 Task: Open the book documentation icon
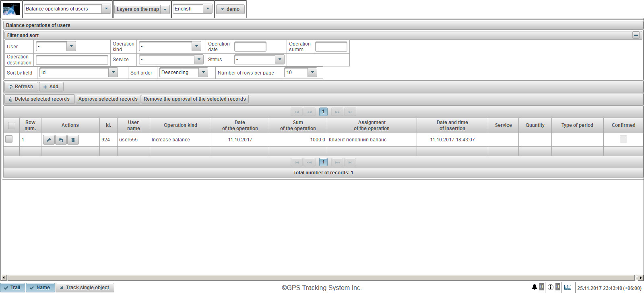pyautogui.click(x=568, y=287)
